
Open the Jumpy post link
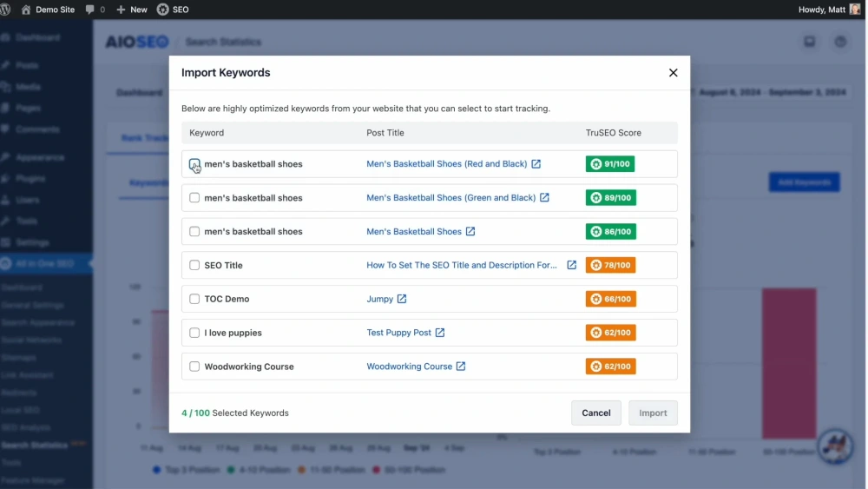380,299
